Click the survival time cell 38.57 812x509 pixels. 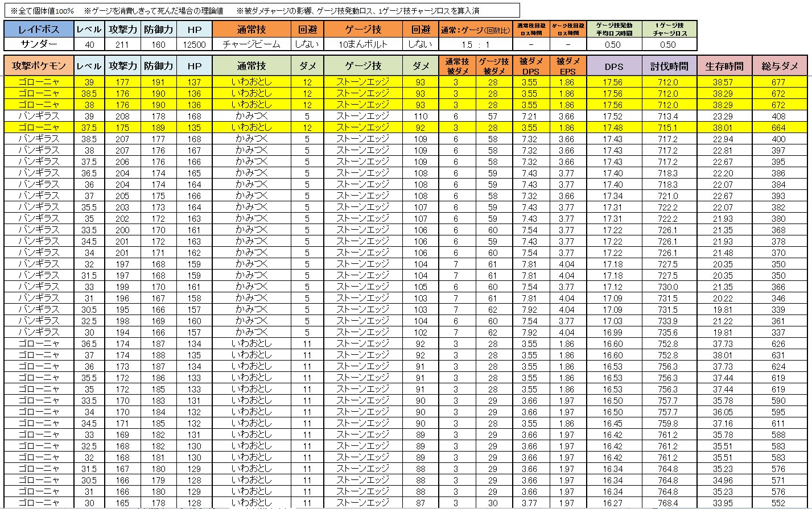(724, 82)
